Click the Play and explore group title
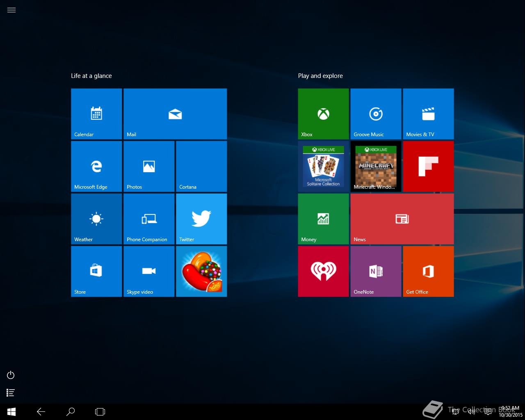This screenshot has width=525, height=420. coord(320,76)
